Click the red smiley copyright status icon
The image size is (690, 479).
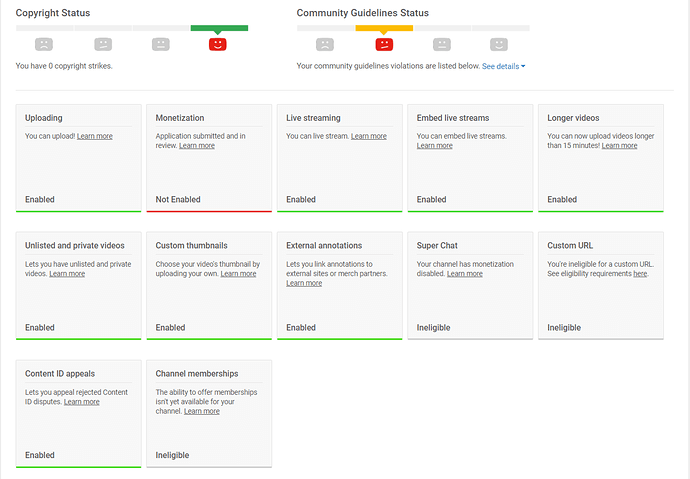(x=217, y=44)
